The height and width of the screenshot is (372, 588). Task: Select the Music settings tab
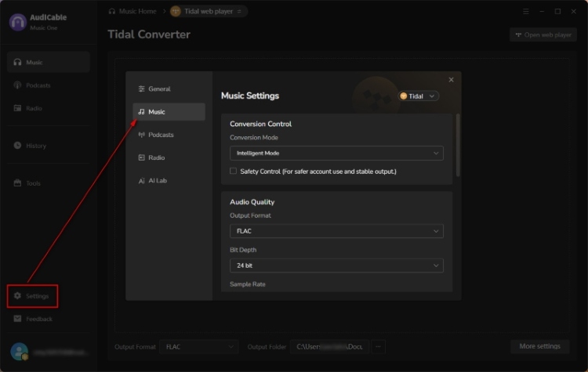[169, 112]
